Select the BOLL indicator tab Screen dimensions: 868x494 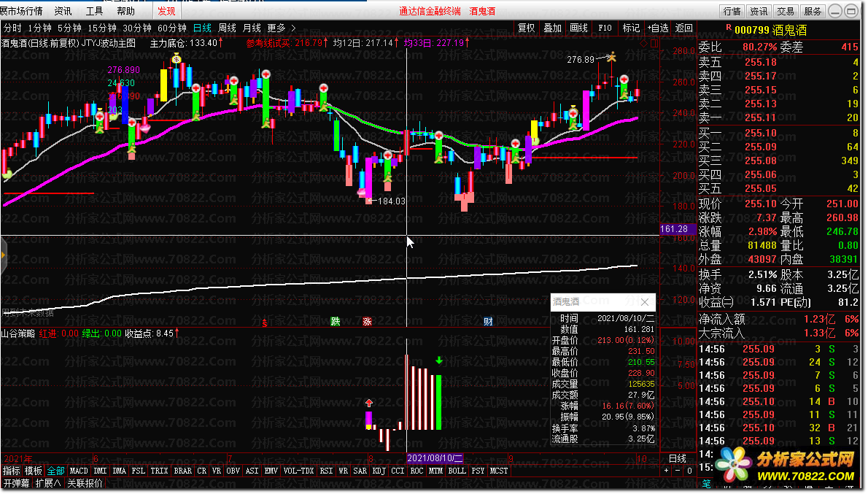click(457, 471)
